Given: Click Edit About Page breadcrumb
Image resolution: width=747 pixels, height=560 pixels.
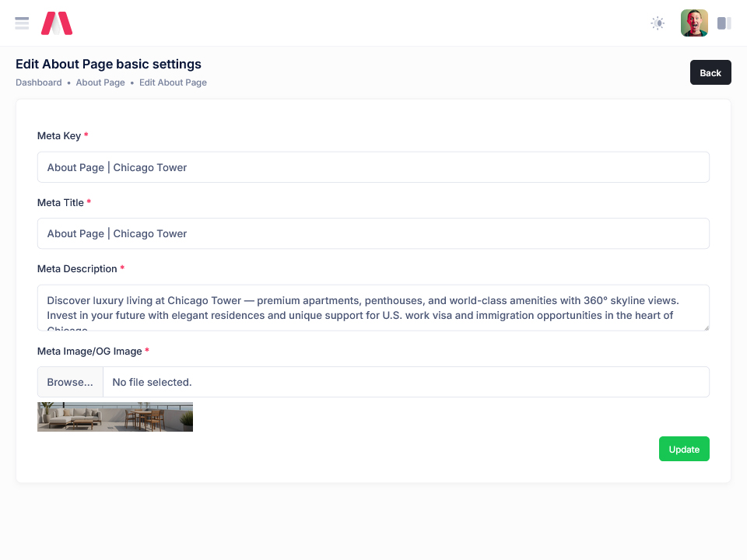Looking at the screenshot, I should (173, 82).
